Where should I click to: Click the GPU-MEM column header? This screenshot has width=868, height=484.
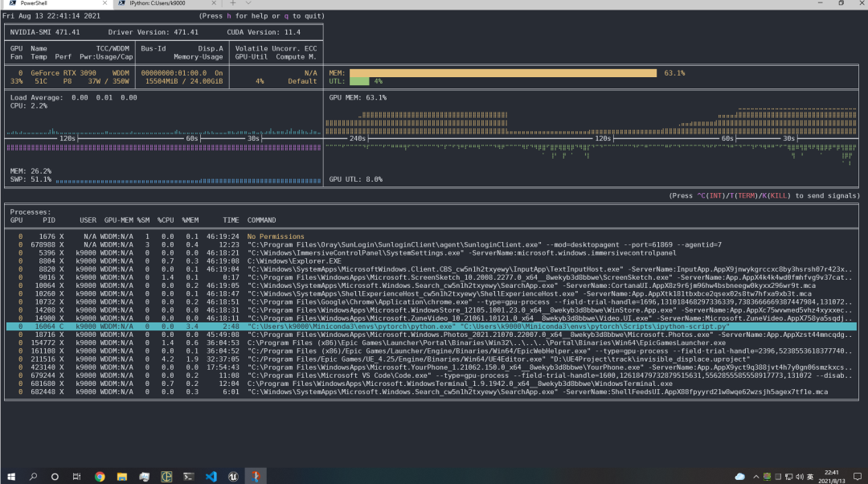coord(118,220)
